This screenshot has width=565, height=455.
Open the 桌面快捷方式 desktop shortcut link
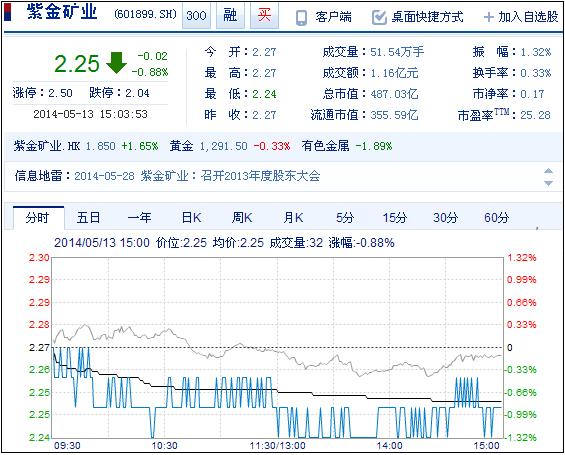pos(427,17)
